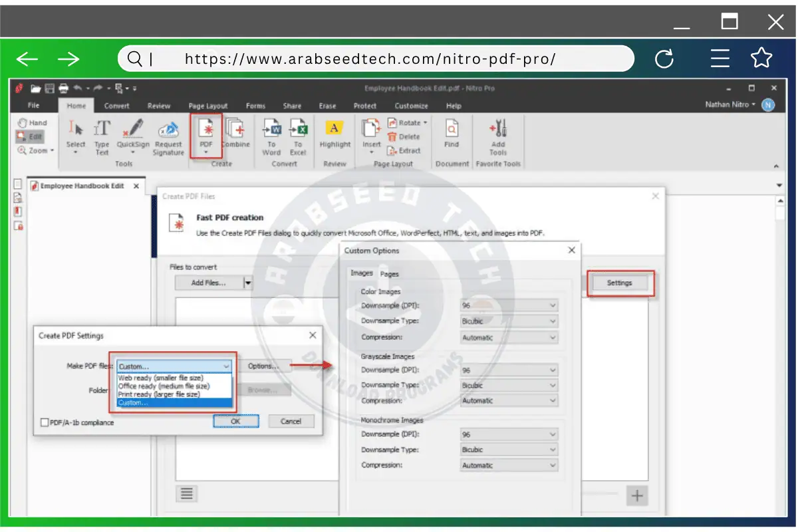The width and height of the screenshot is (798, 532).
Task: Click the To Excel conversion icon
Action: pyautogui.click(x=297, y=136)
